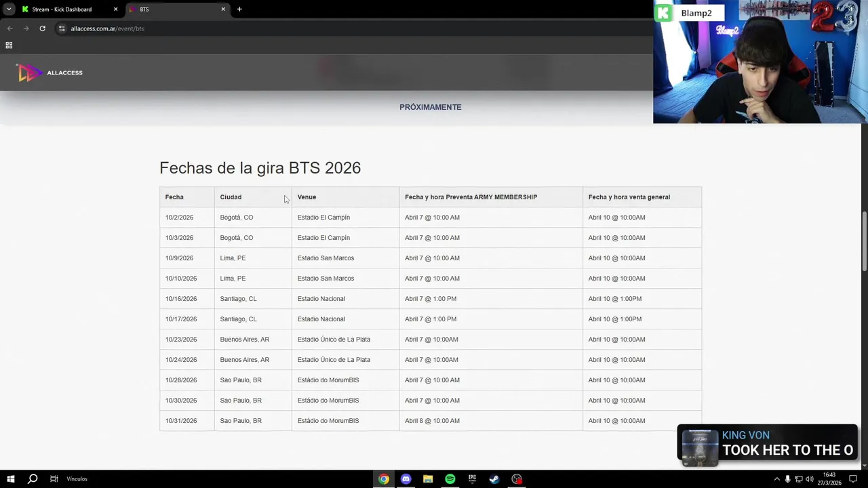Click Lima, PE in 10/9/2026 row
Screen dimensions: 868x488
tap(233, 258)
